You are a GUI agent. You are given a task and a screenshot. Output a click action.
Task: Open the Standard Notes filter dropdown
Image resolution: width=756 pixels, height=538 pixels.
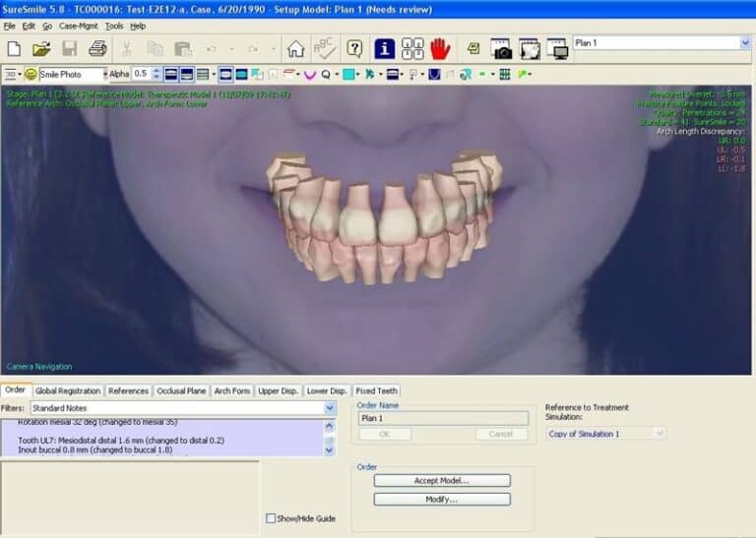pos(330,408)
